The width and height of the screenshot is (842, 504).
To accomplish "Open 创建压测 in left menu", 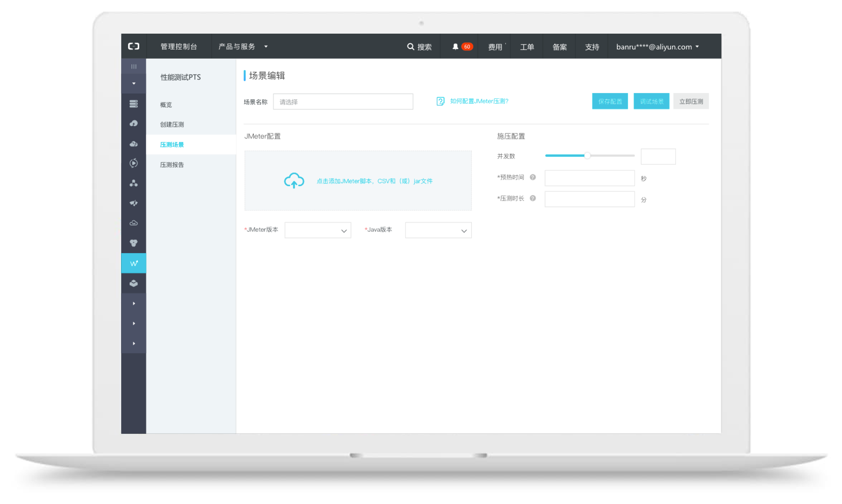I will [172, 124].
